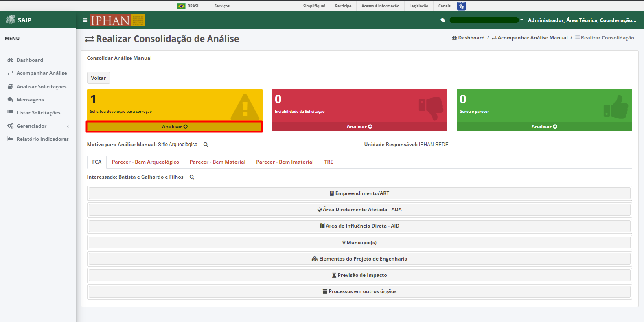Image resolution: width=644 pixels, height=322 pixels.
Task: Expand Processos em outros órgãos section
Action: click(x=359, y=291)
